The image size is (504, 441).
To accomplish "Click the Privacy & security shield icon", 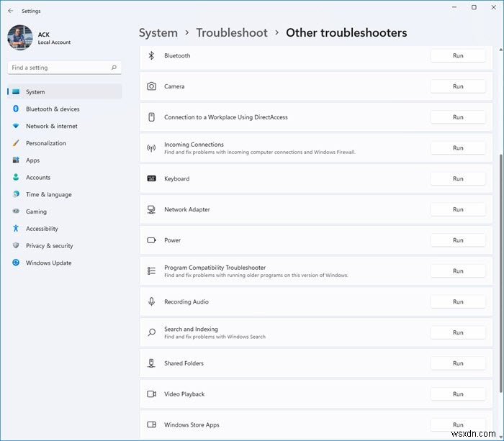I will coord(16,245).
